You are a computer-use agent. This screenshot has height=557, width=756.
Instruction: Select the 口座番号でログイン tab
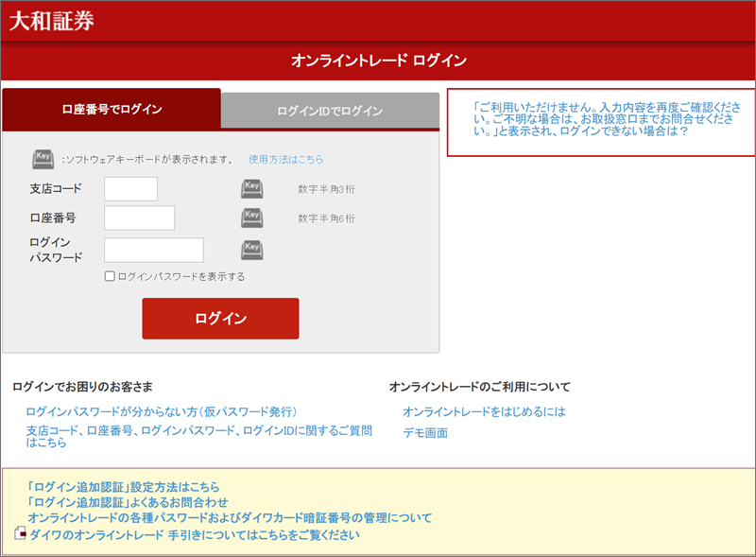pos(112,110)
